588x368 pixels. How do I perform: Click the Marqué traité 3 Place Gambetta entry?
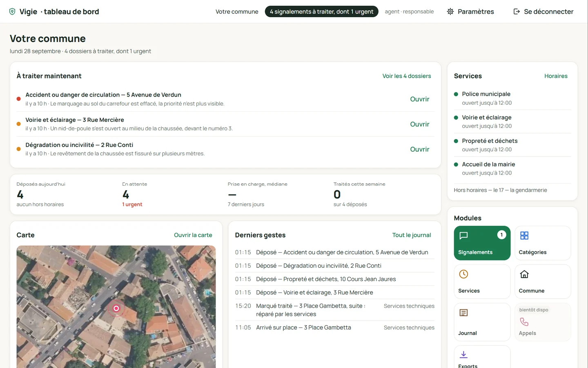[334, 310]
